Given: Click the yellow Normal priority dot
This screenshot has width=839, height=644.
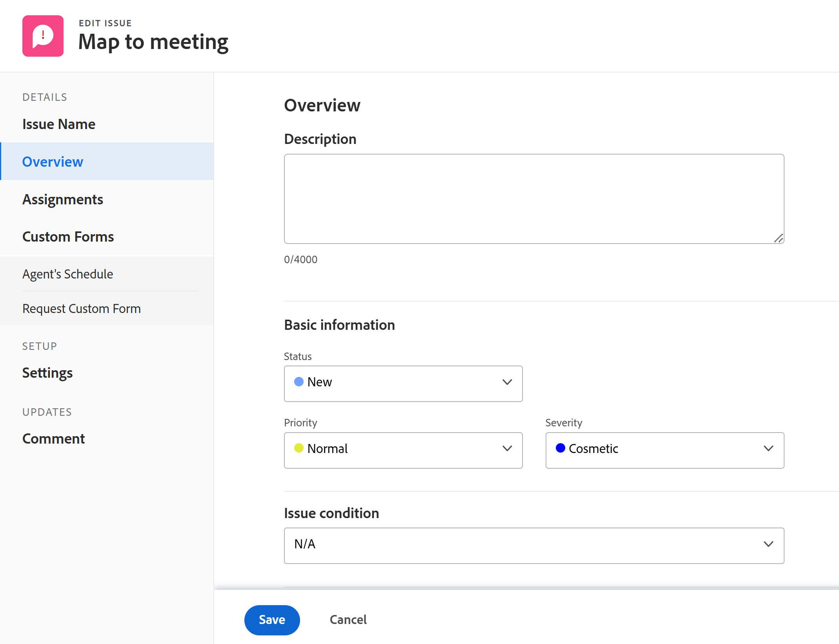Looking at the screenshot, I should 299,448.
